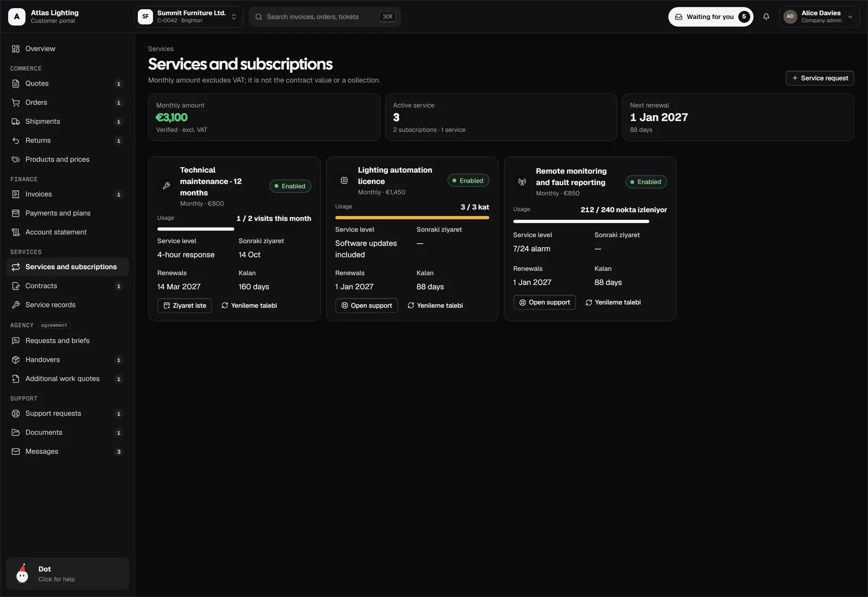
Task: Click the Technical maintenance usage progress bar
Action: click(x=234, y=229)
